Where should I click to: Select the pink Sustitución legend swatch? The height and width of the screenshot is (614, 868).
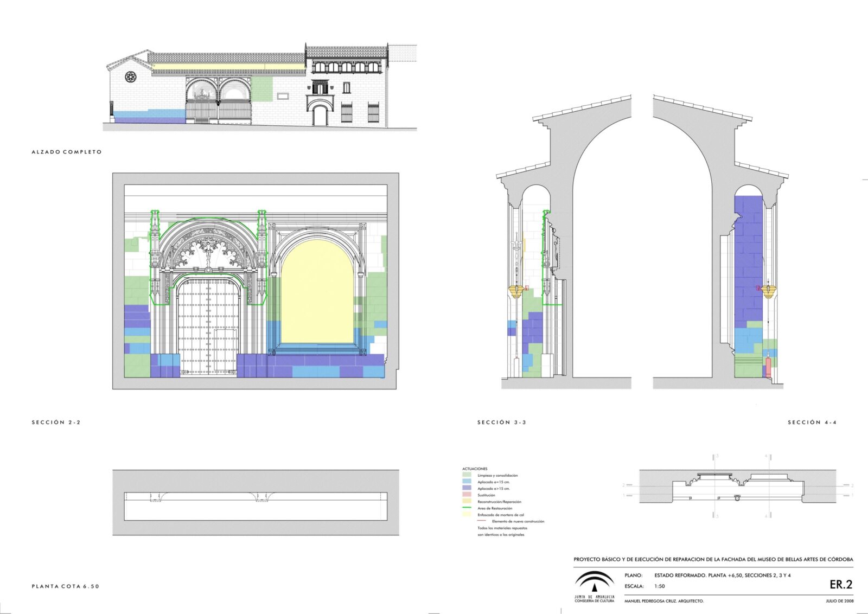pyautogui.click(x=466, y=495)
